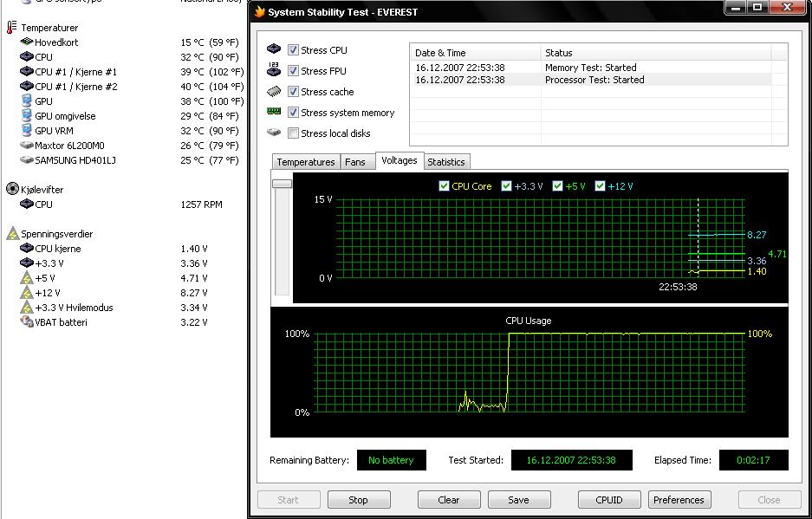
Task: Click the No battery status field
Action: (391, 459)
